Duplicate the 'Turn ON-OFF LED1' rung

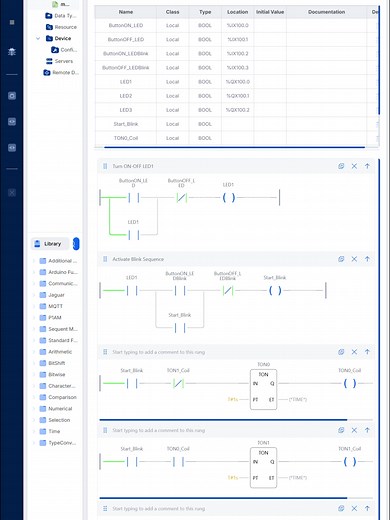click(341, 166)
